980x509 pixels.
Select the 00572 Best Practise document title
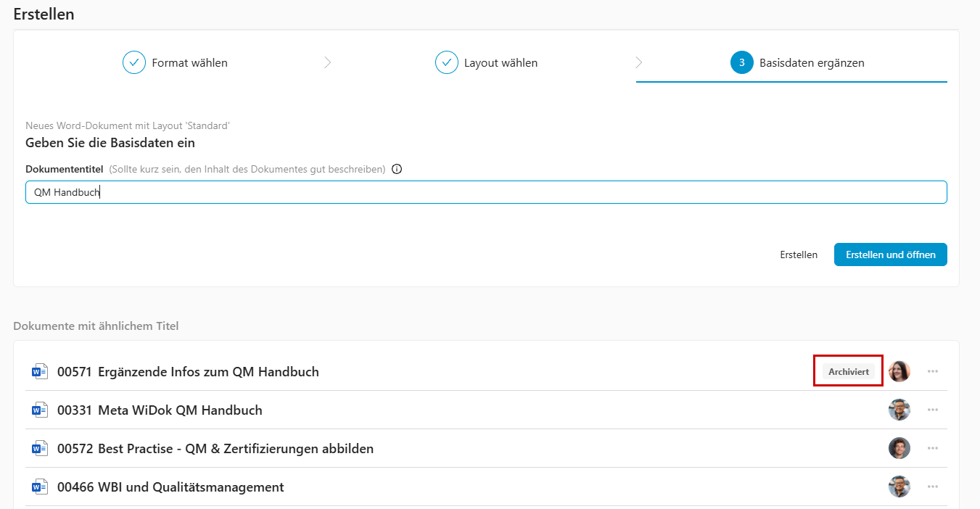215,448
